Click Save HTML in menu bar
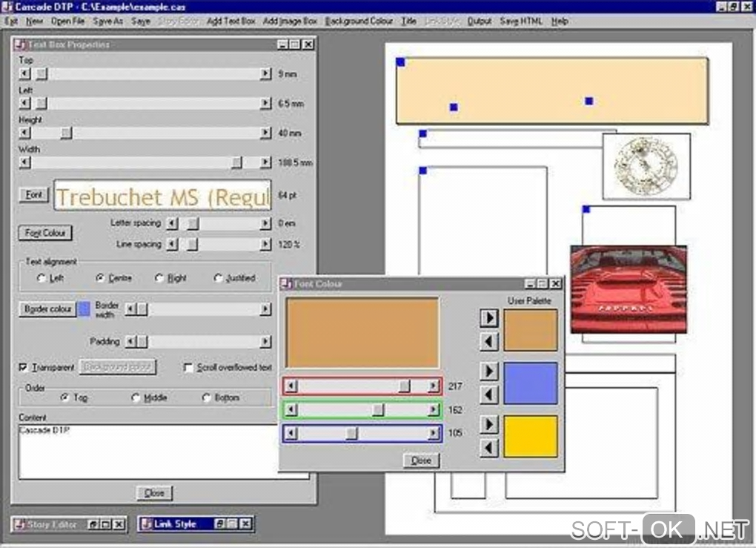Screen dimensions: 756x548 [521, 22]
